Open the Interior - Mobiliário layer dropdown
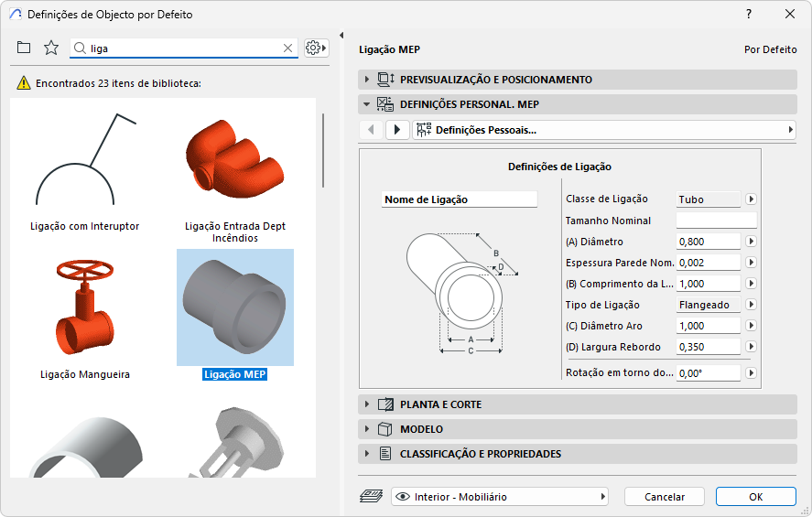The height and width of the screenshot is (517, 812). 500,497
